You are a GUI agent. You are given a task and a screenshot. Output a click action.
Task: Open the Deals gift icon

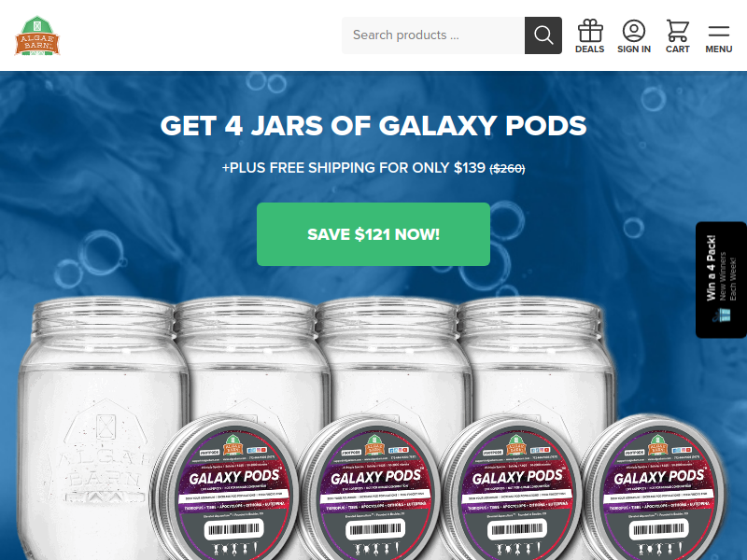[x=590, y=32]
